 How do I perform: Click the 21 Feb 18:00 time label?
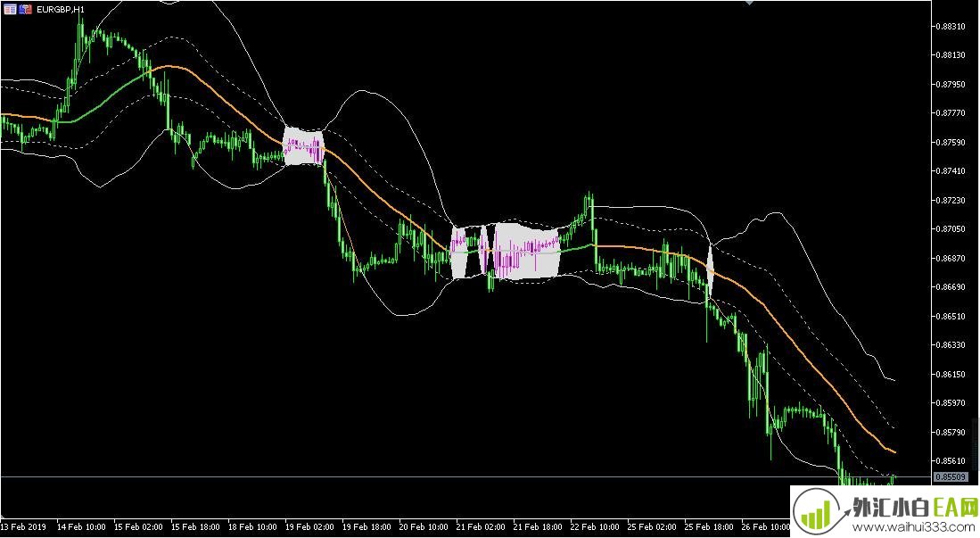click(x=538, y=526)
